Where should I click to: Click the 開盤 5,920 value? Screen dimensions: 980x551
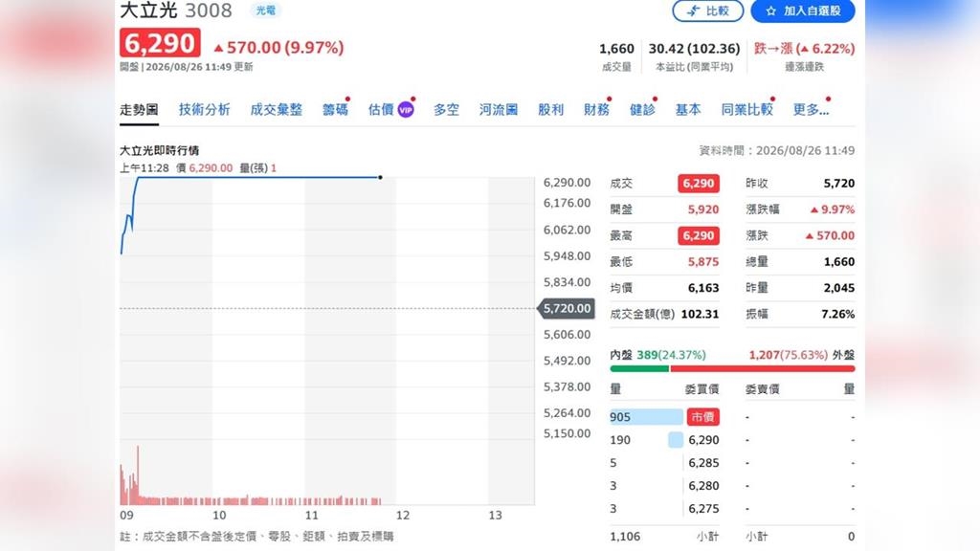click(703, 209)
